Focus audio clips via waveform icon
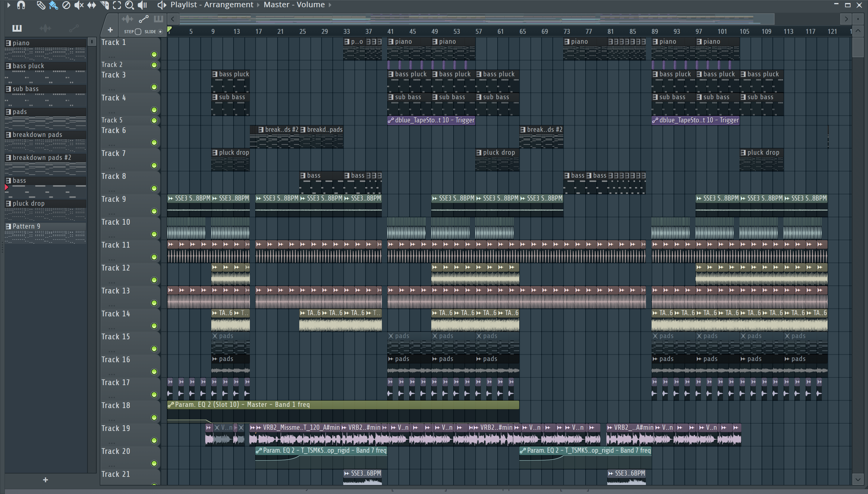This screenshot has height=494, width=868. click(127, 19)
